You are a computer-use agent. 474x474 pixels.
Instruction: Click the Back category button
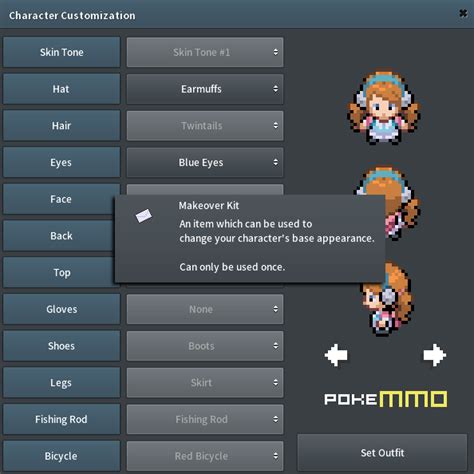pos(61,236)
